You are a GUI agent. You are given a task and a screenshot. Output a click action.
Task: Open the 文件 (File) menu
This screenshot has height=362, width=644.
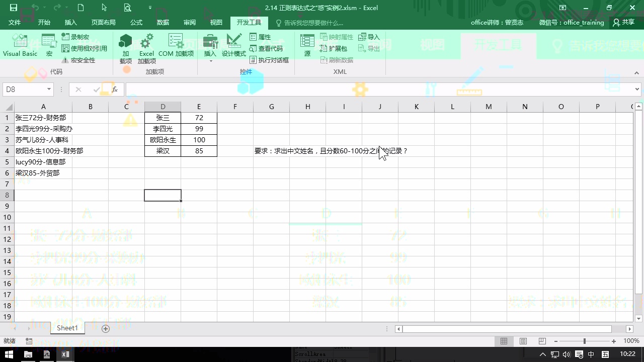(15, 22)
